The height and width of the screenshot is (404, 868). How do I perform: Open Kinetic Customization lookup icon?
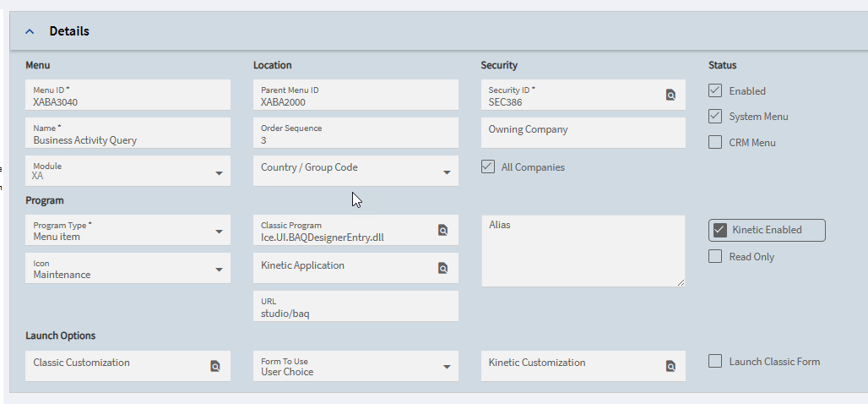(670, 366)
